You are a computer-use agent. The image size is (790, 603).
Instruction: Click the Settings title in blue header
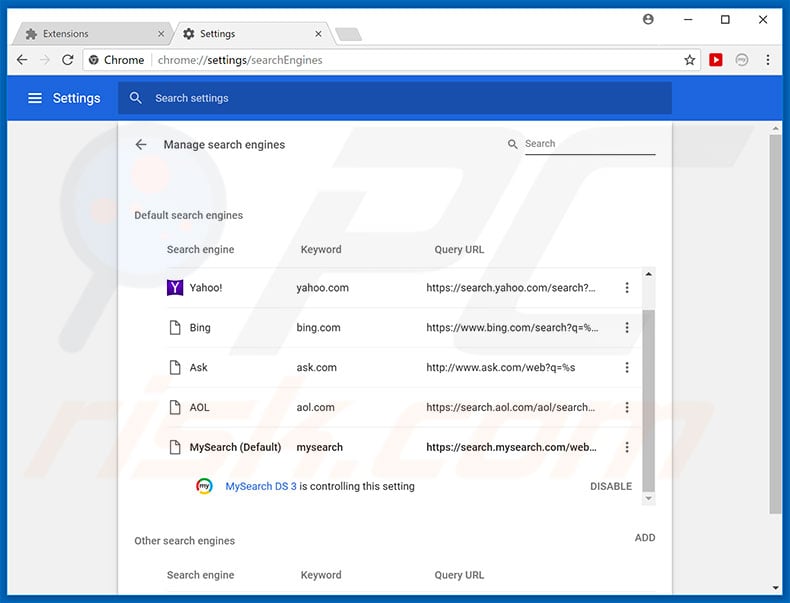coord(77,98)
